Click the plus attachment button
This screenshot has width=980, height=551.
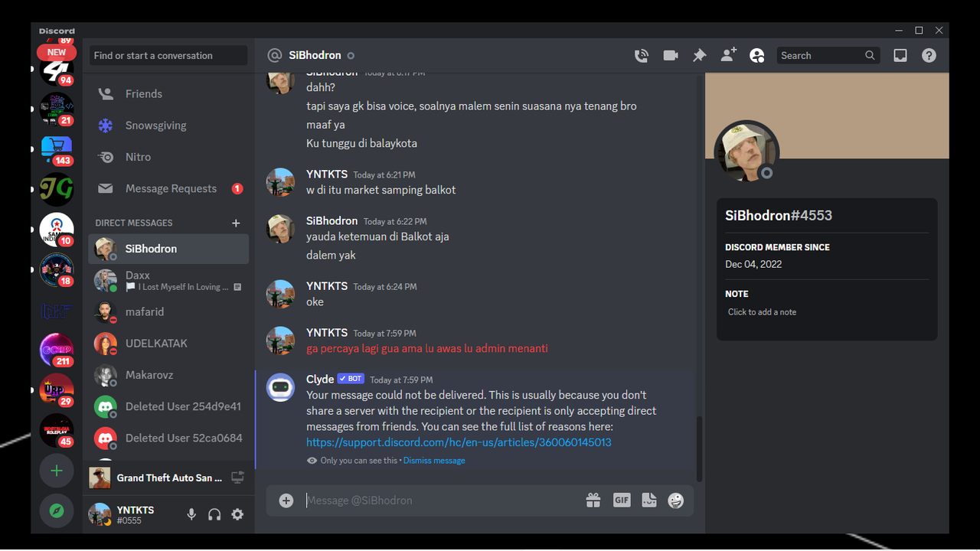[x=286, y=500]
